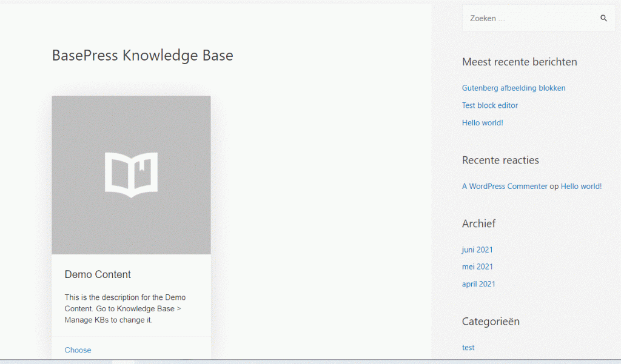The width and height of the screenshot is (621, 364).
Task: Open Hello world! under Meest recente berichten
Action: [x=482, y=123]
